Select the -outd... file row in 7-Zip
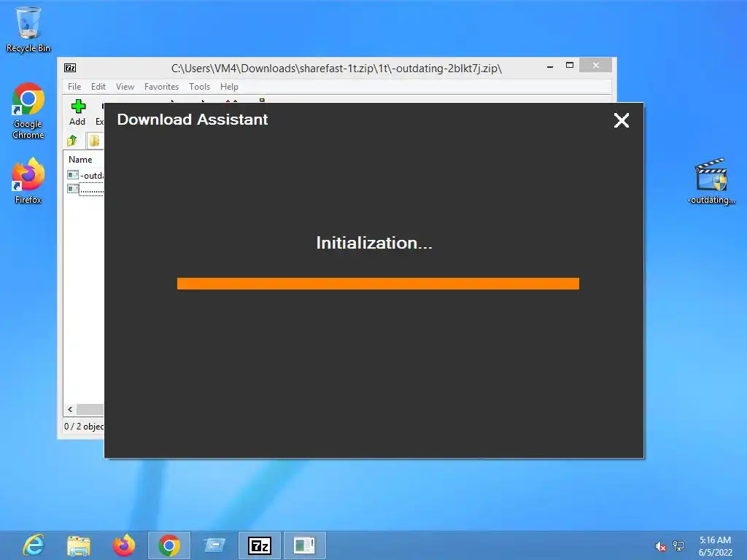Screen dimensions: 747x560 pyautogui.click(x=85, y=175)
